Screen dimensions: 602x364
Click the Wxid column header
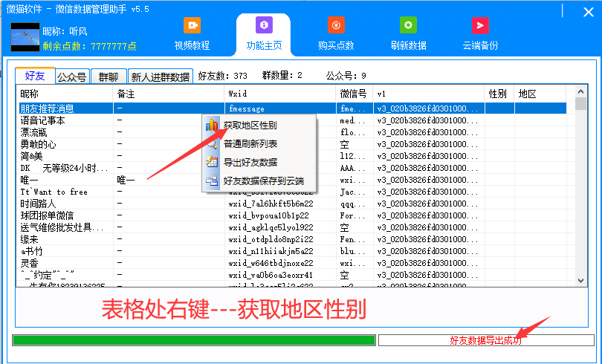pyautogui.click(x=280, y=94)
